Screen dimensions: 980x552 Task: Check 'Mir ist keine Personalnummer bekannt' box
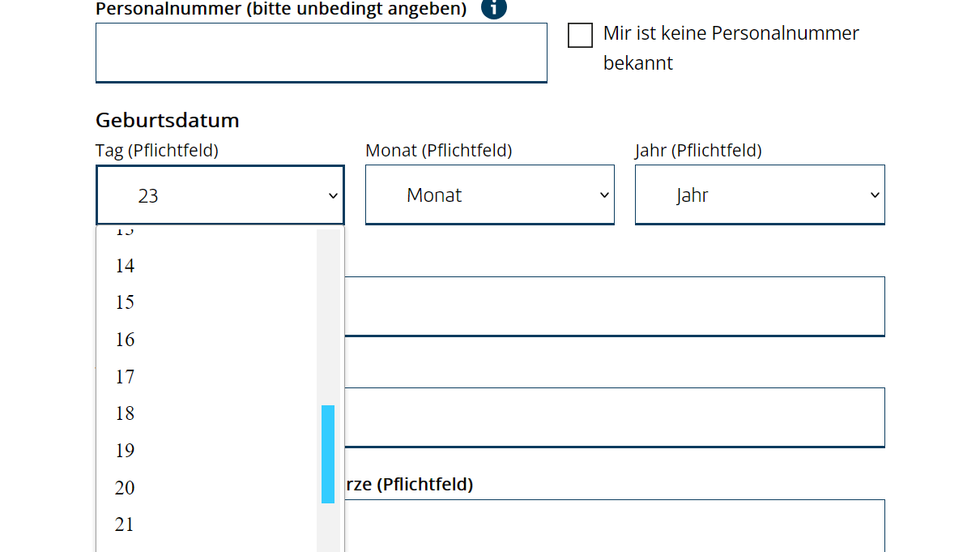(580, 36)
